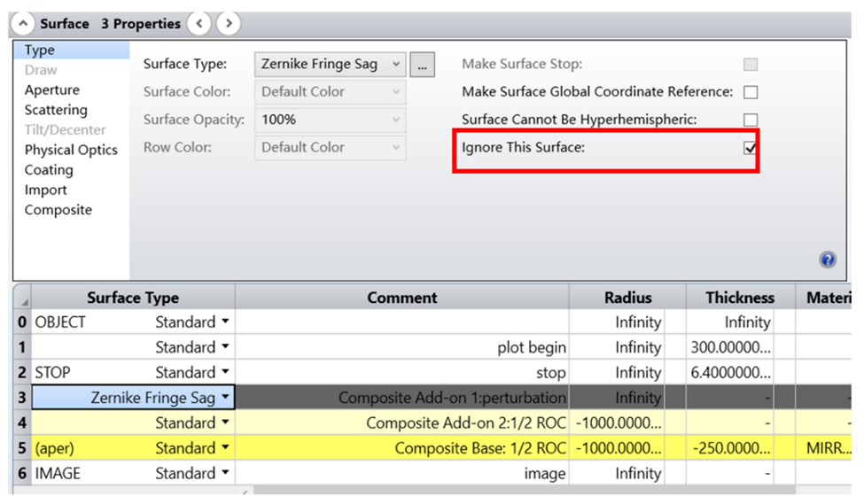Screen dimensions: 864x504
Task: Click OBJECT row Infinity thickness cell
Action: point(730,322)
